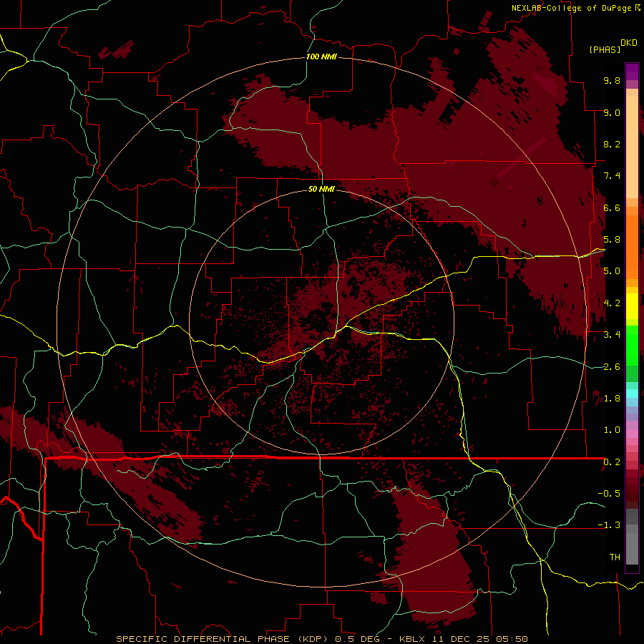Click the 50 NMI range ring label
644x644 pixels.
click(x=321, y=189)
